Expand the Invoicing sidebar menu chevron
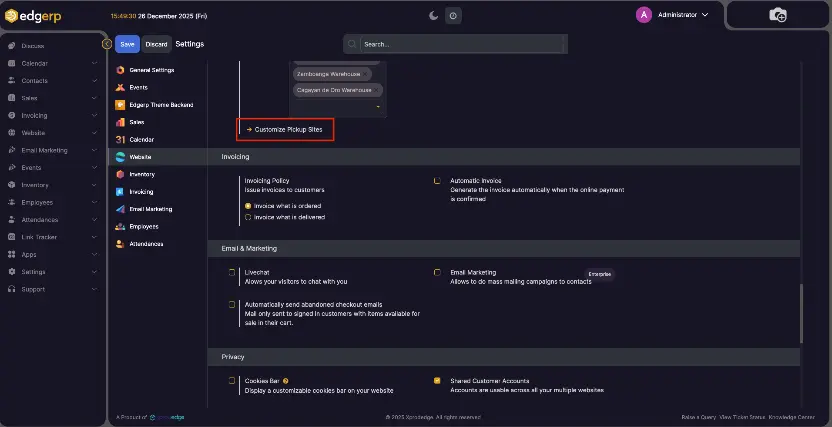 pyautogui.click(x=94, y=115)
